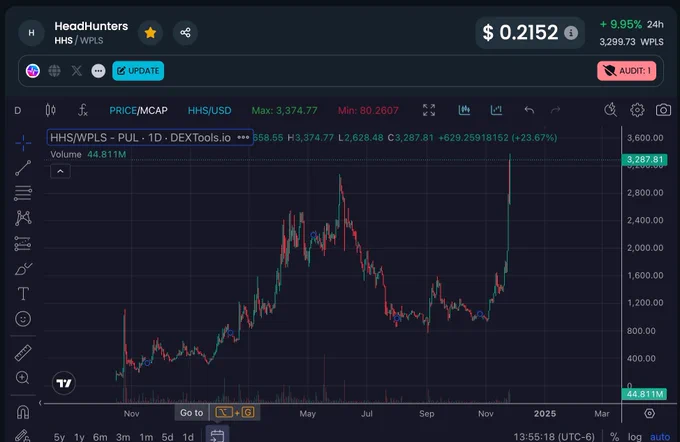The width and height of the screenshot is (680, 442).
Task: Click the Volume 44.811M legend
Action: coord(88,154)
